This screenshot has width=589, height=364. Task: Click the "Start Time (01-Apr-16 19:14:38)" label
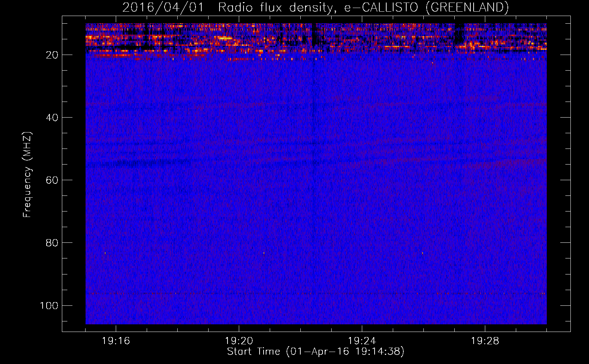(316, 352)
